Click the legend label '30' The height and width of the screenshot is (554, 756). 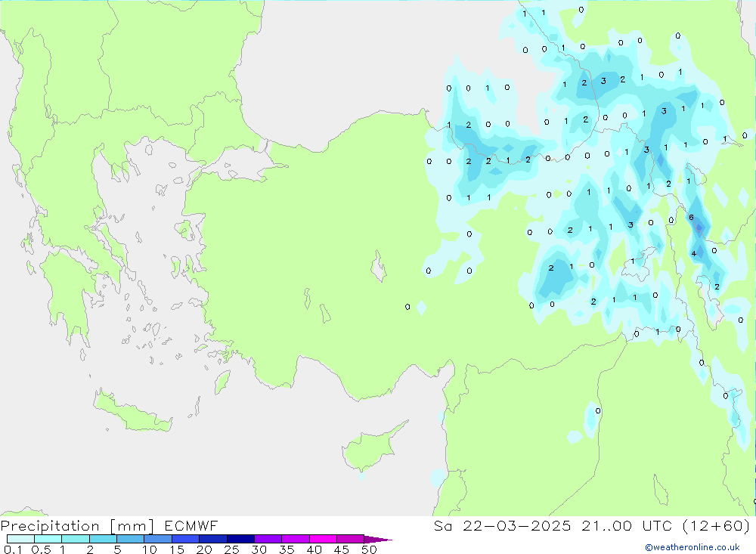point(259,549)
